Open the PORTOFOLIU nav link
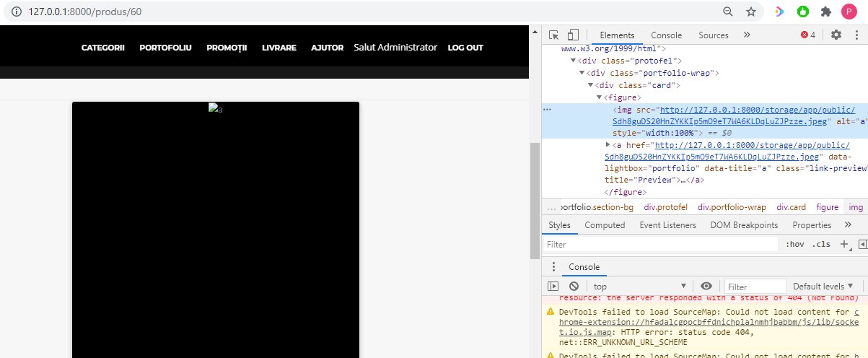The height and width of the screenshot is (358, 868). point(165,48)
